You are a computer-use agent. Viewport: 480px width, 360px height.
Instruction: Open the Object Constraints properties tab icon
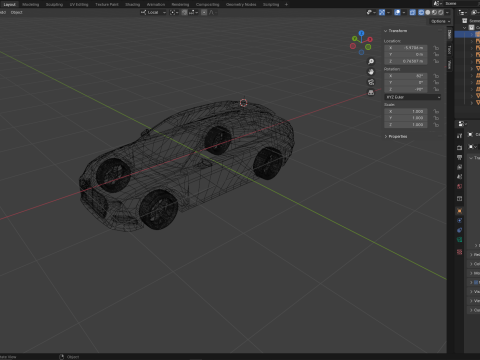[459, 230]
